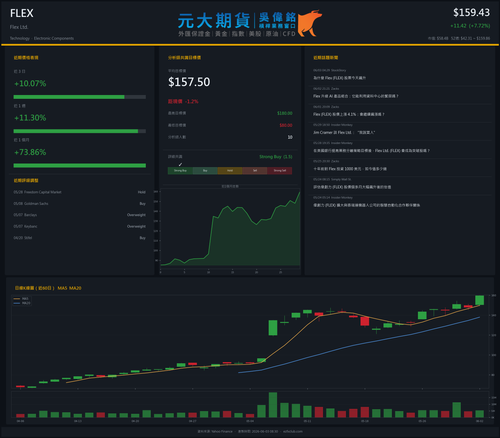The image size is (500, 438).
Task: Click the 05/07 Keybanc rating row
Action: point(80,226)
